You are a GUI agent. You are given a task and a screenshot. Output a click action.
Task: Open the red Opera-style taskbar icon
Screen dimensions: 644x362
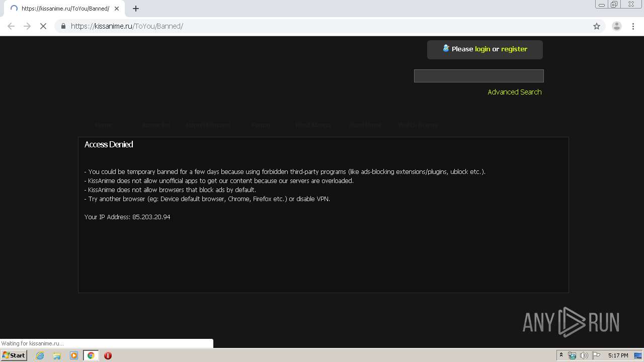[x=108, y=355]
